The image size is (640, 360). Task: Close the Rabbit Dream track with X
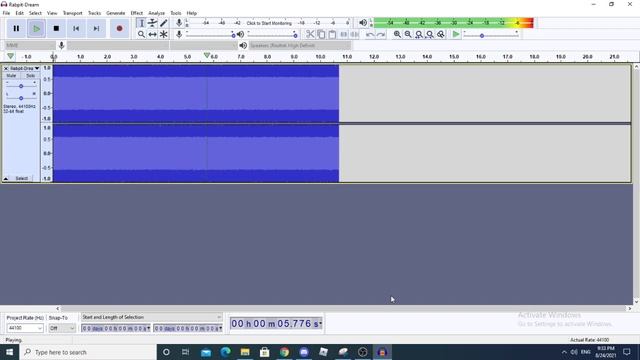click(x=6, y=68)
